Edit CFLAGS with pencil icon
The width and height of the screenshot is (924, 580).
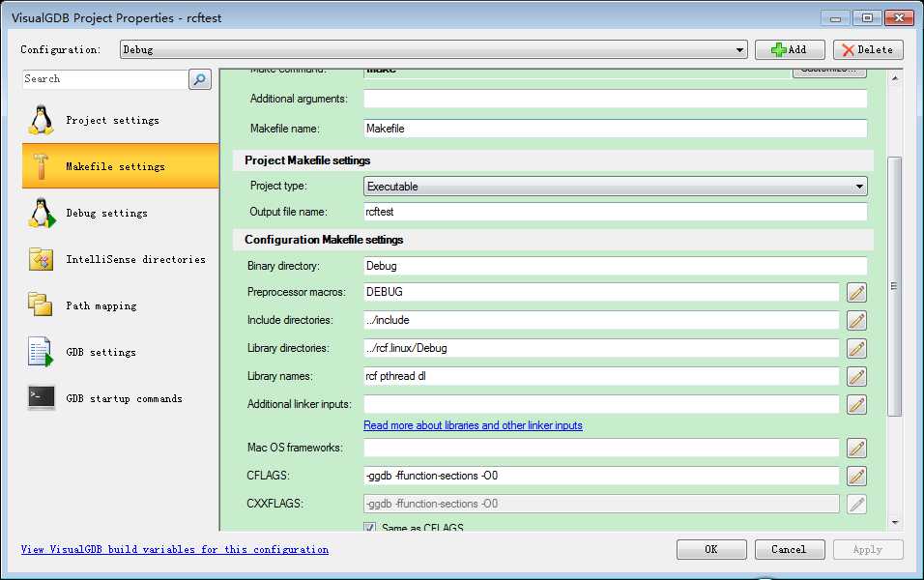[x=856, y=477]
